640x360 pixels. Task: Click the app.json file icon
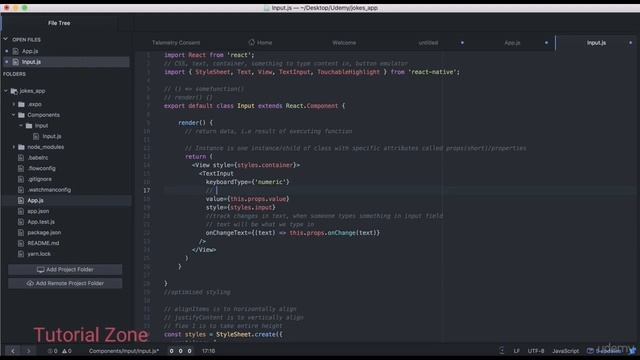[x=21, y=211]
